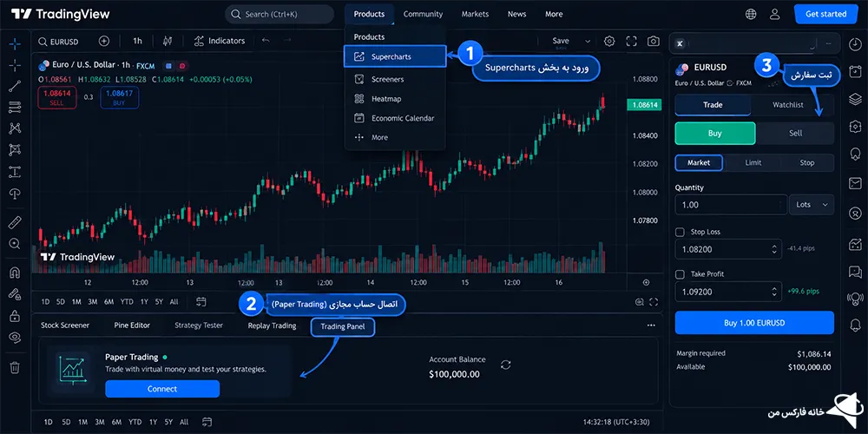Click the bottom panel three-dots menu

click(x=651, y=325)
